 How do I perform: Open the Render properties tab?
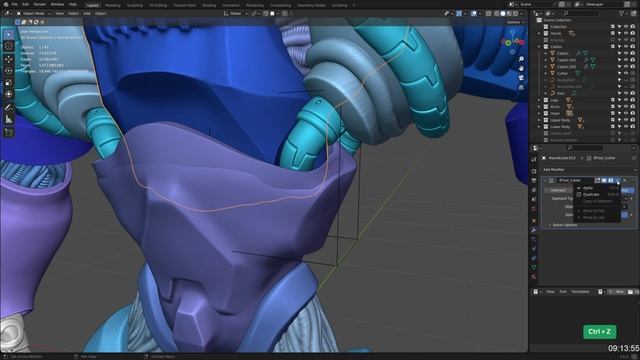pyautogui.click(x=534, y=171)
